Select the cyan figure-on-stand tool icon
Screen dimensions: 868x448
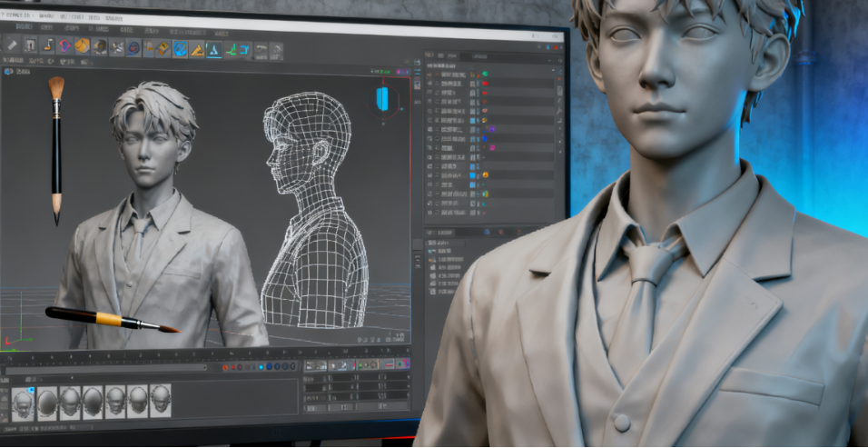(213, 50)
